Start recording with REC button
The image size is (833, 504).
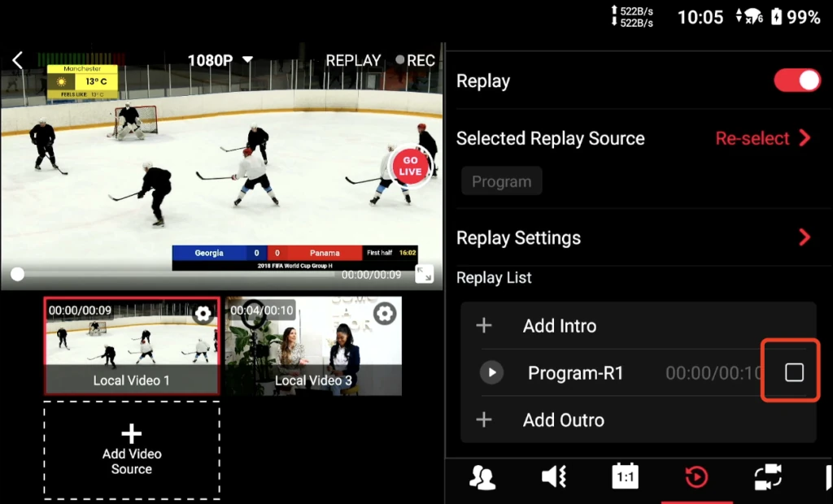(415, 61)
